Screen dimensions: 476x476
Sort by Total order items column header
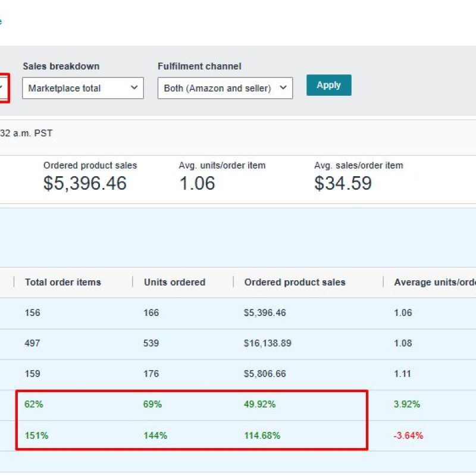[62, 282]
